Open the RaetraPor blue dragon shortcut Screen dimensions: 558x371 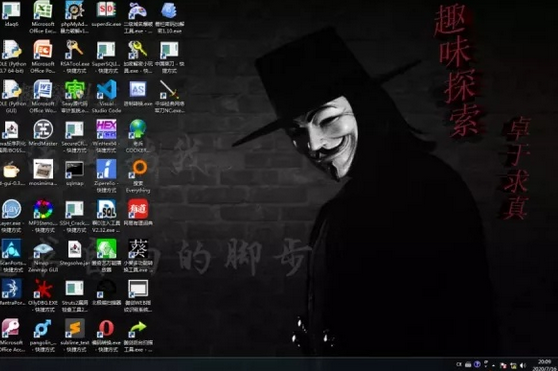pos(11,292)
